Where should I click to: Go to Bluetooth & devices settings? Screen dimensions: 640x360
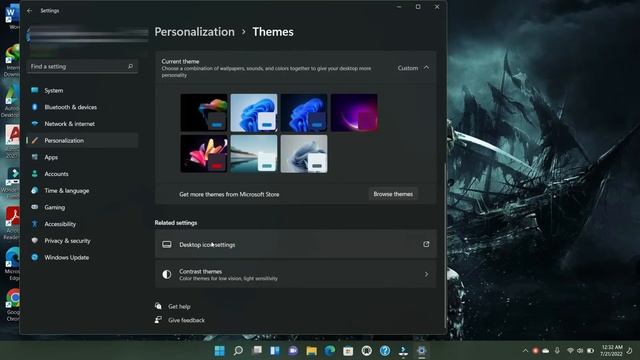point(82,107)
